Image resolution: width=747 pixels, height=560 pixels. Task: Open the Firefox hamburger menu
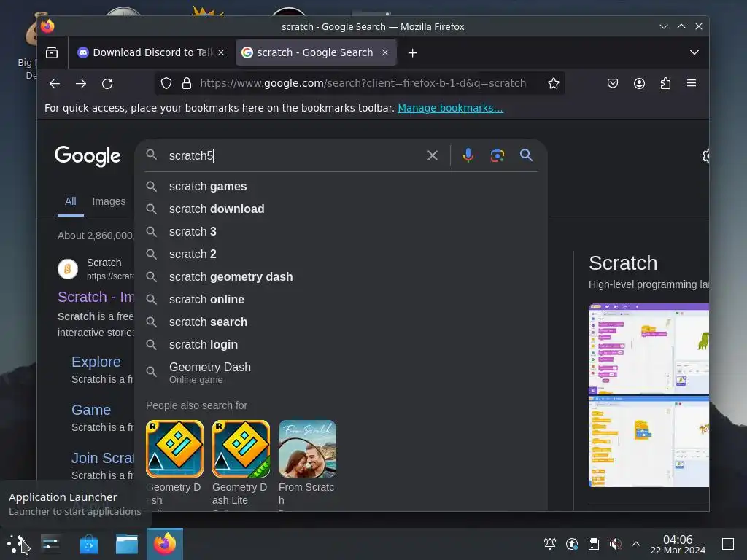692,83
